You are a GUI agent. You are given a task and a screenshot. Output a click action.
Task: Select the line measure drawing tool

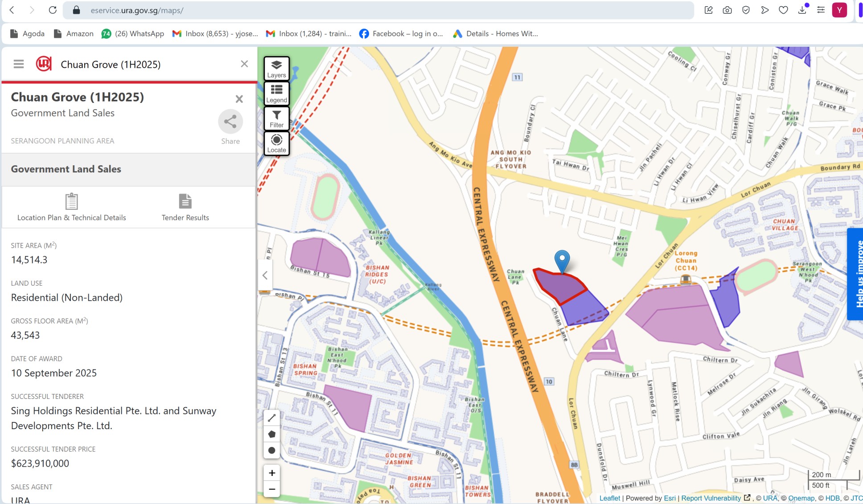pyautogui.click(x=271, y=418)
